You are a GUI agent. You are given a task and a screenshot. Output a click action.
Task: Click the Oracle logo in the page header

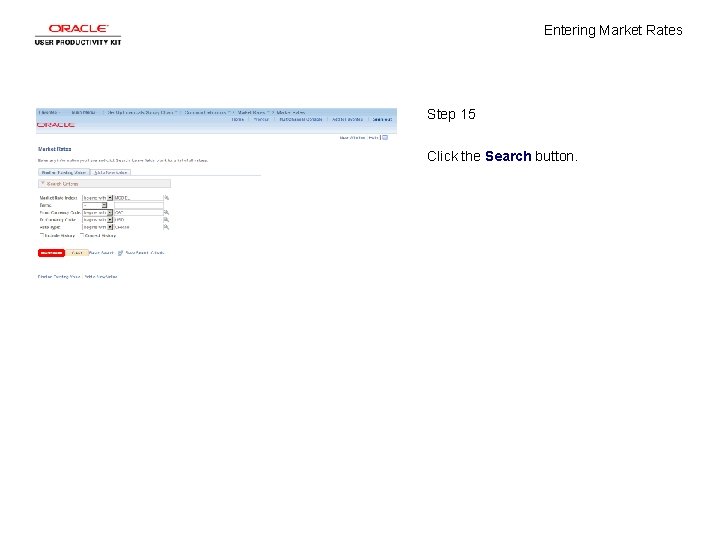click(56, 125)
